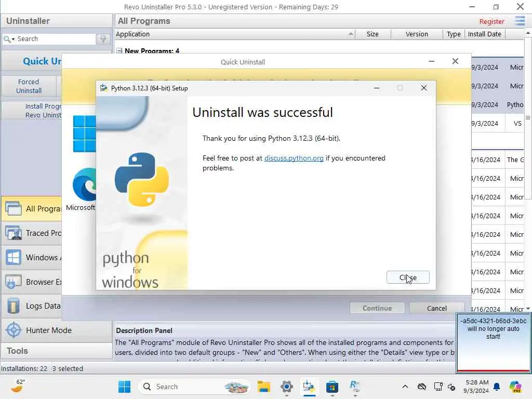This screenshot has height=399, width=532.
Task: Open weather widget showing 62°
Action: coord(18,386)
